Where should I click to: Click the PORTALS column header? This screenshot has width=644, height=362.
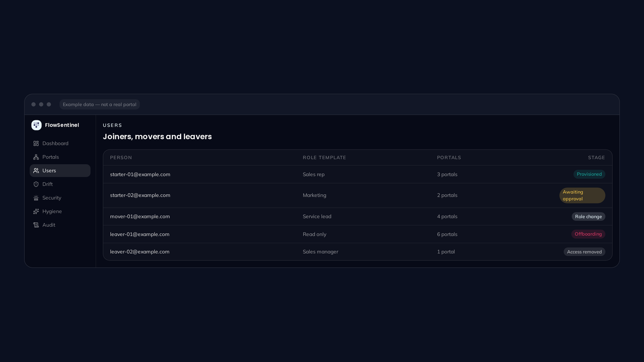click(x=449, y=158)
